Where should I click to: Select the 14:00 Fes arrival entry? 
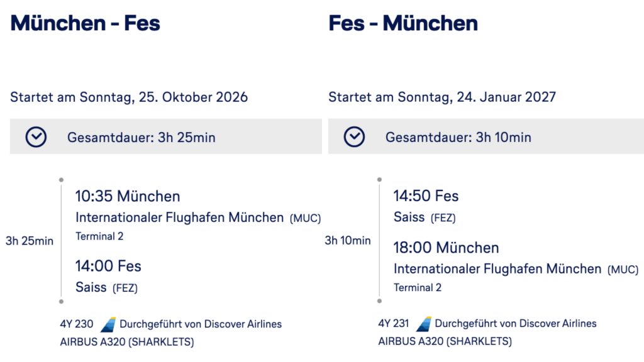click(108, 266)
